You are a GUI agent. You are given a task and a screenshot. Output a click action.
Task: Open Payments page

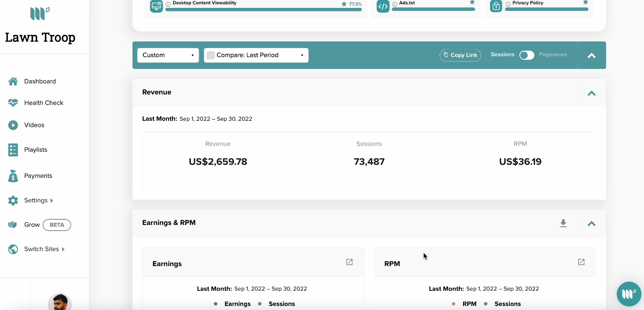click(38, 176)
